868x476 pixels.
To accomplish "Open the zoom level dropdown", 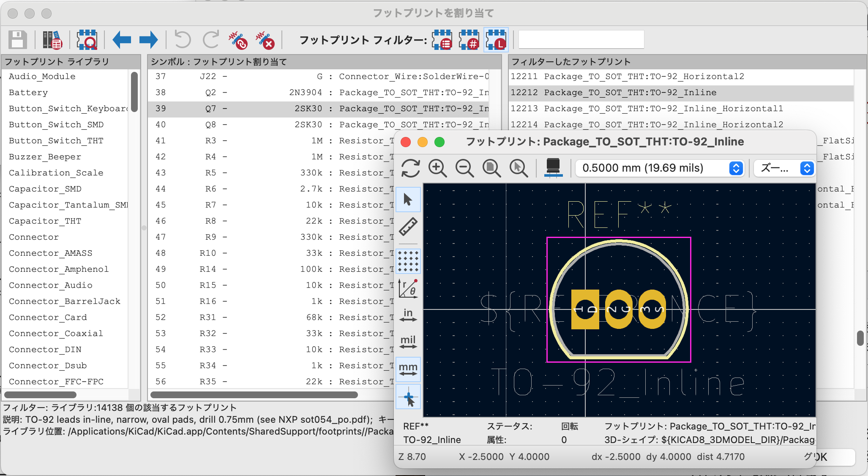I will coord(784,168).
